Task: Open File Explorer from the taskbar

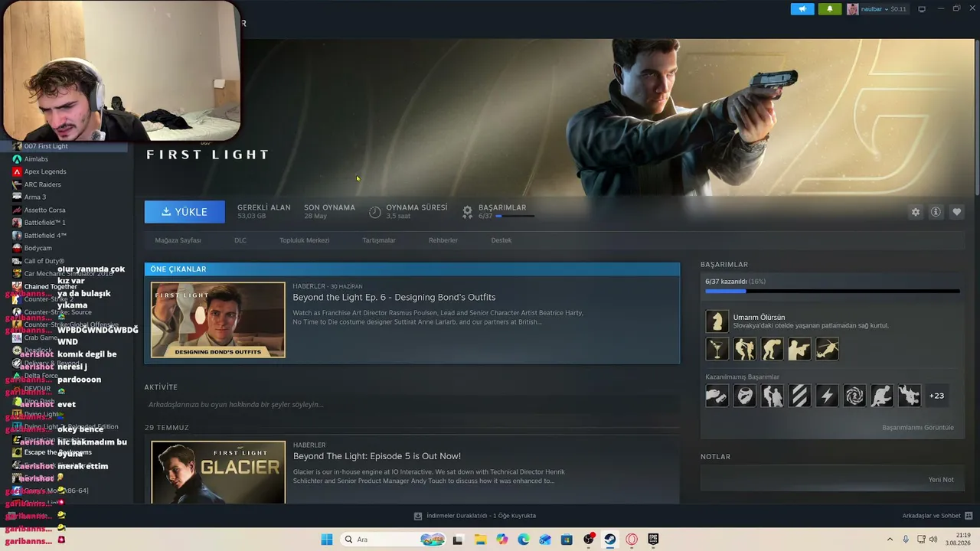Action: pos(480,540)
